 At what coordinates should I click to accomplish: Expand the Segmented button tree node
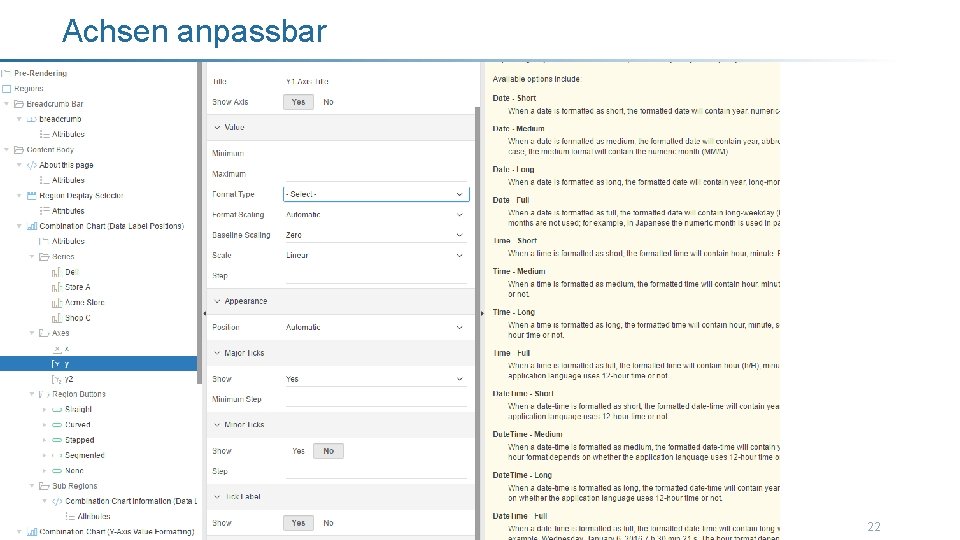[x=45, y=456]
